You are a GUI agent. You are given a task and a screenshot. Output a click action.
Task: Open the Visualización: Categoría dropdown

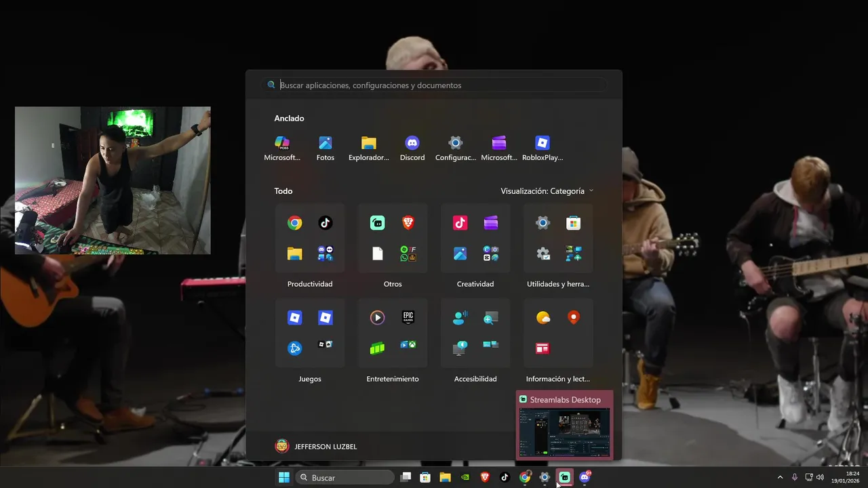coord(547,191)
